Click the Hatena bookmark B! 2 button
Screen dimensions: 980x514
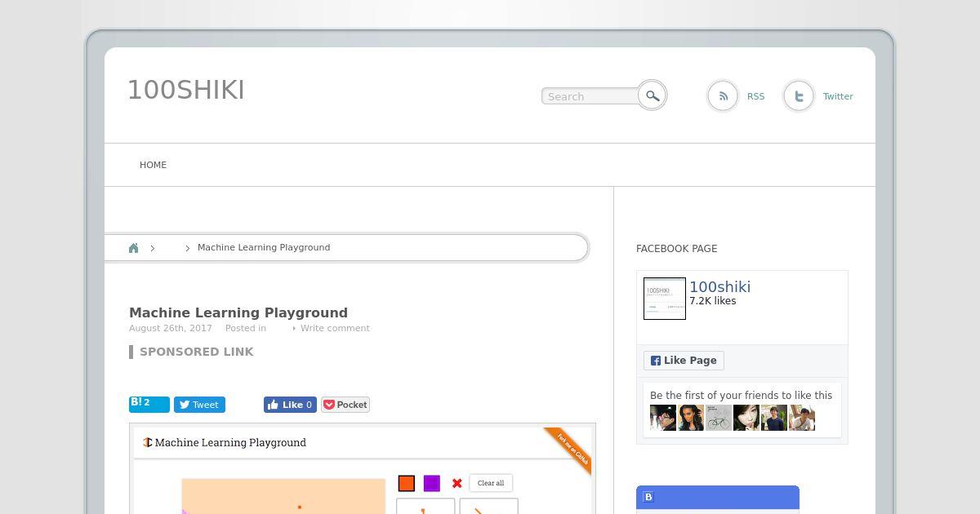coord(149,404)
